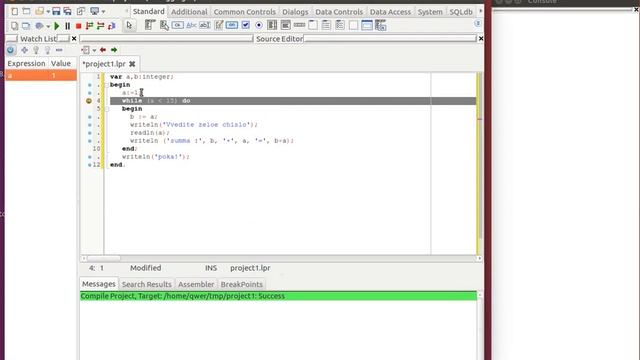
Task: Step out of the current procedure
Action: tap(111, 26)
